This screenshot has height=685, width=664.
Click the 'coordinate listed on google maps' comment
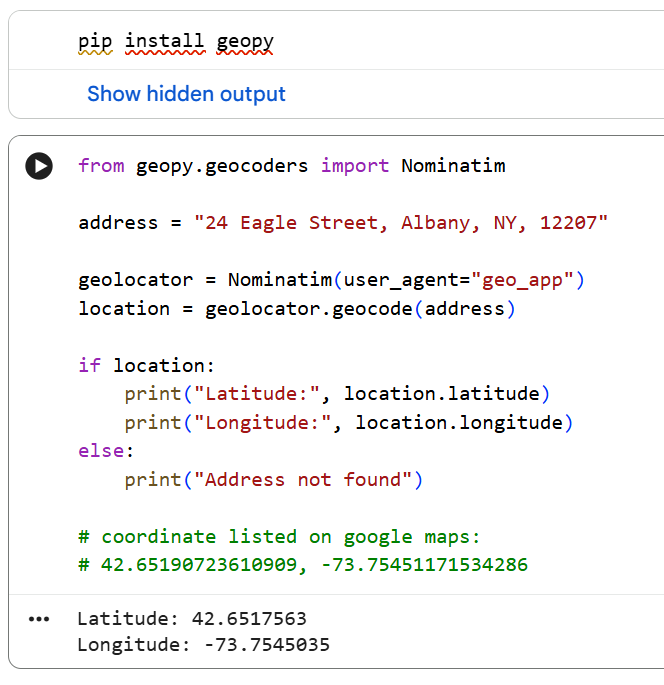[279, 537]
